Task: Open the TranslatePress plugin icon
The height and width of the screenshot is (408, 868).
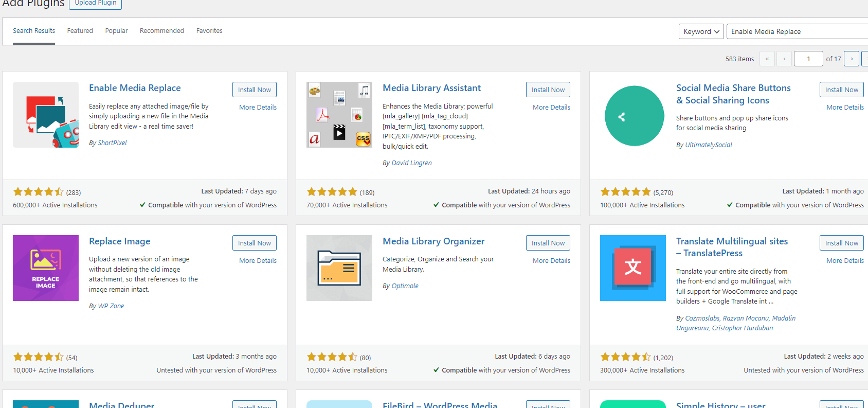Action: (633, 268)
